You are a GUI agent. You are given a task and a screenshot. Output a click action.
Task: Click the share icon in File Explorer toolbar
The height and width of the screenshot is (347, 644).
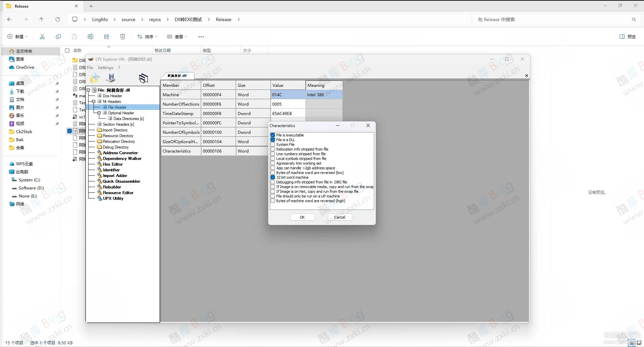(x=107, y=37)
